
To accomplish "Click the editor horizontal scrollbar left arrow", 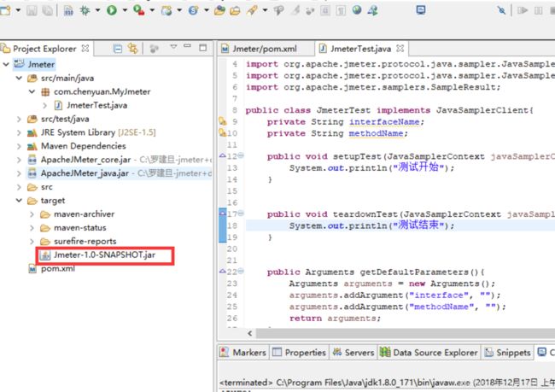I will click(x=250, y=333).
